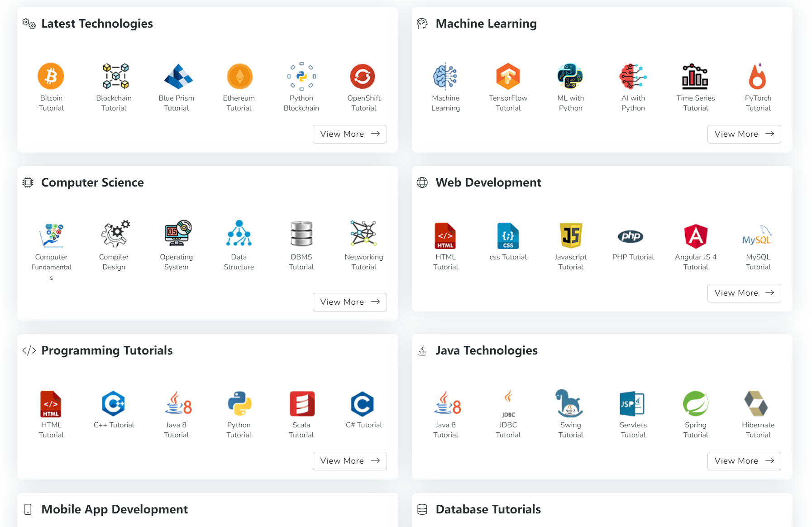Screen dimensions: 812x527
Task: Click the Compiler Design gears icon
Action: click(x=115, y=234)
